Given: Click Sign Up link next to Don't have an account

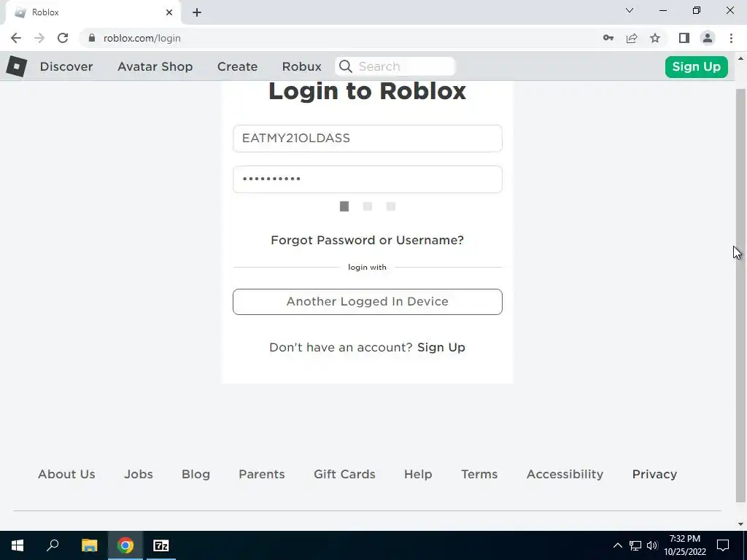Looking at the screenshot, I should click(x=441, y=347).
